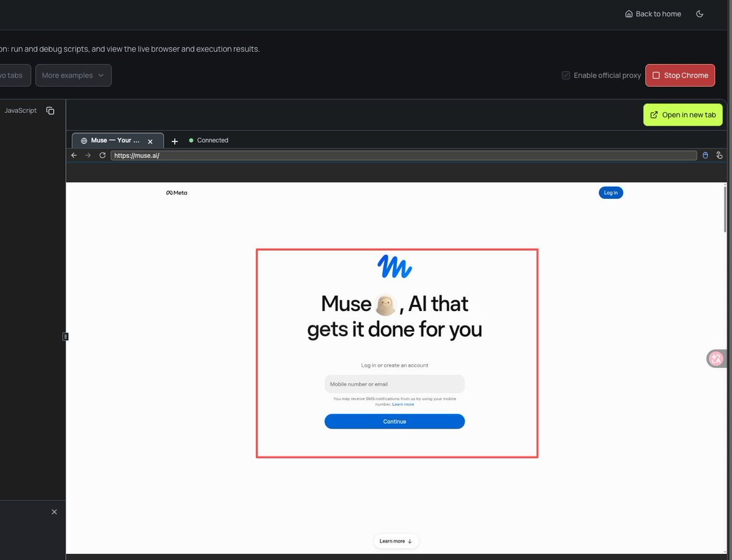Screen dimensions: 732x560
Task: Go forward using the browser forward arrow
Action: pos(88,156)
